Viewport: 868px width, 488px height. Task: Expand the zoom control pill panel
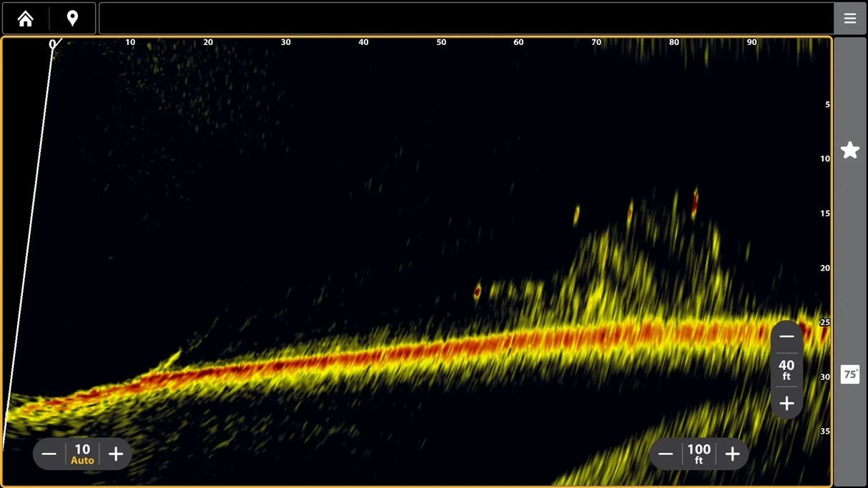(786, 369)
